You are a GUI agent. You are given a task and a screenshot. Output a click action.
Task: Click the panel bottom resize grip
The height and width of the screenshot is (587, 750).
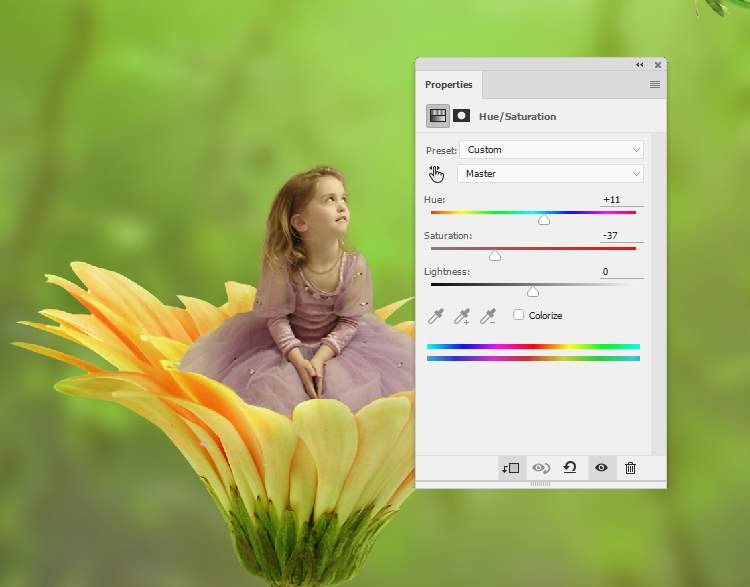pyautogui.click(x=540, y=484)
